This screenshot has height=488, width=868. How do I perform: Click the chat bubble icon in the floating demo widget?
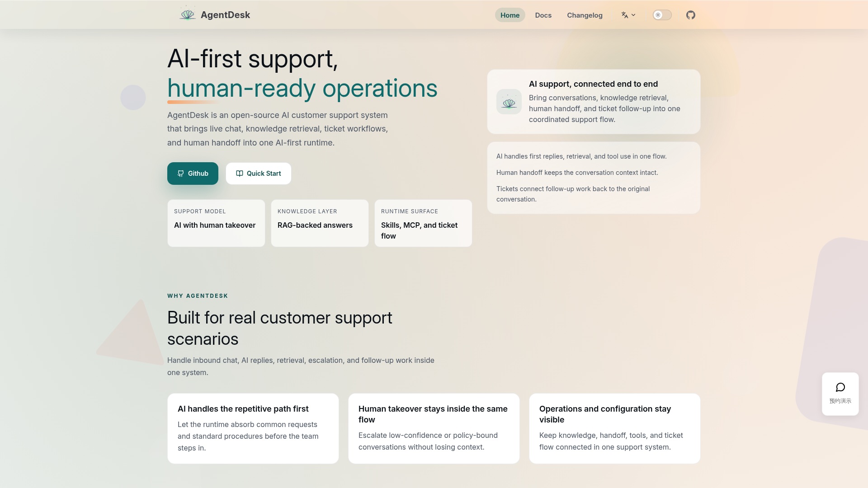[x=840, y=387]
